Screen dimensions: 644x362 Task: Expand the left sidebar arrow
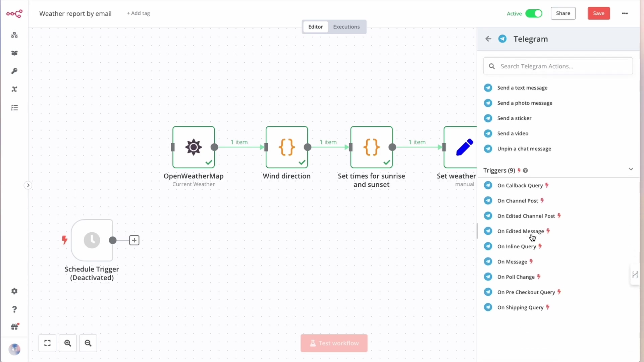pyautogui.click(x=28, y=185)
